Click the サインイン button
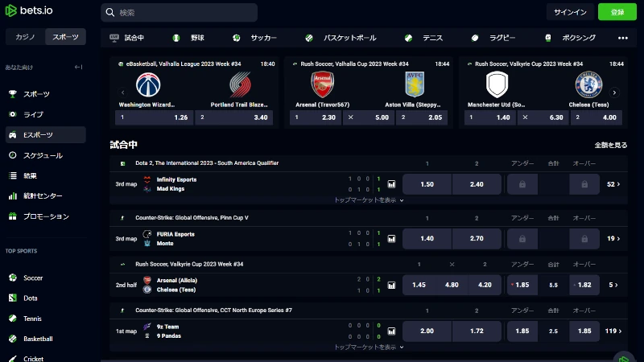 click(x=570, y=12)
